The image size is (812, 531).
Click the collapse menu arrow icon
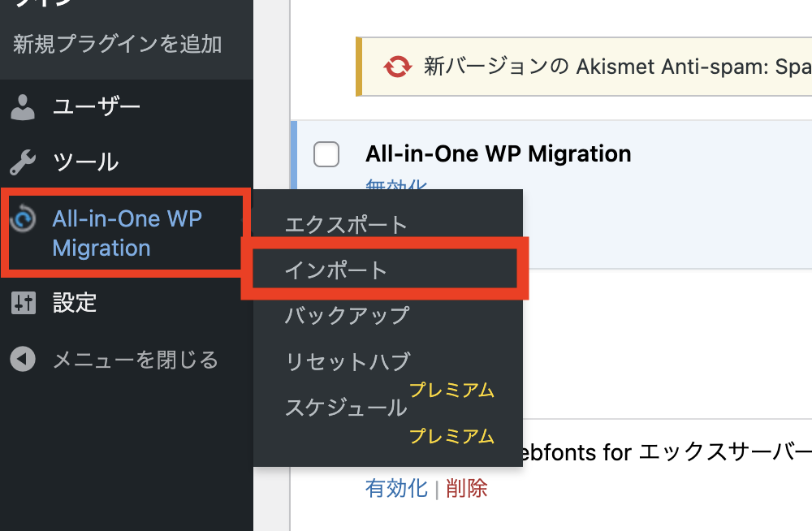(23, 359)
